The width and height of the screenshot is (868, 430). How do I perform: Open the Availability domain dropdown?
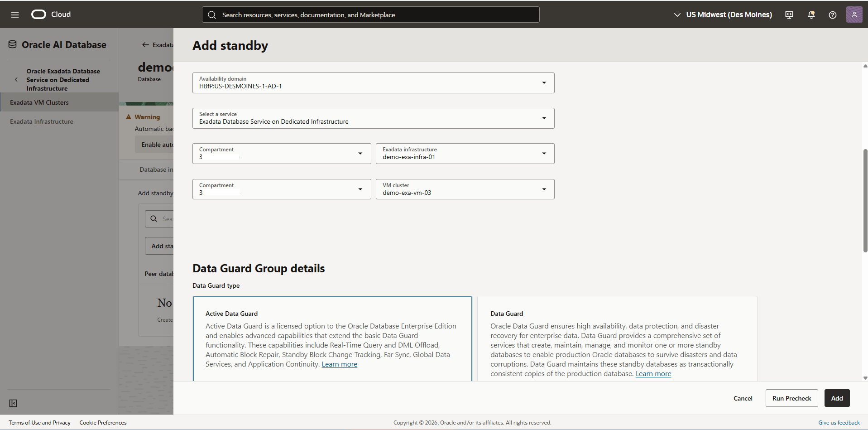click(x=544, y=82)
